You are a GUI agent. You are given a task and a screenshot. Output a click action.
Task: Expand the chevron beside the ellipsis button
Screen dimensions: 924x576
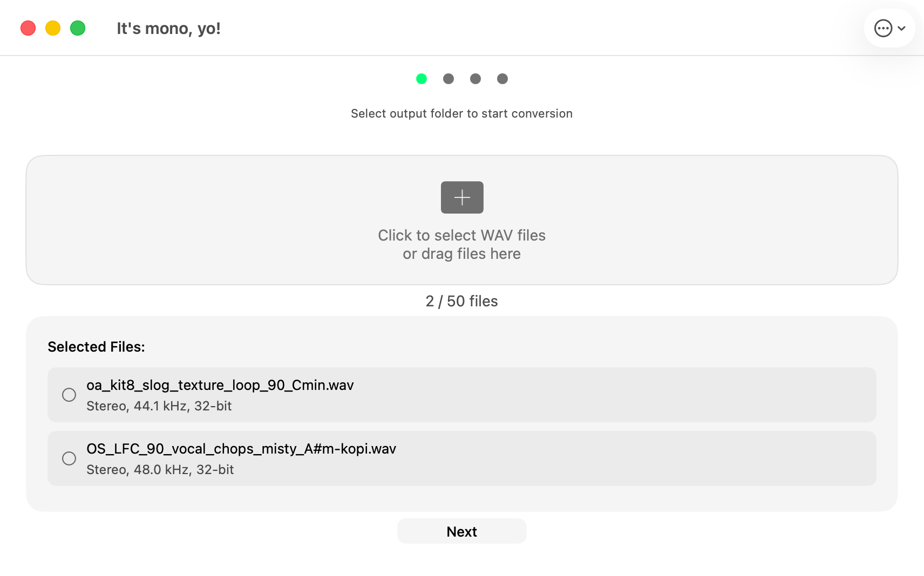point(901,29)
